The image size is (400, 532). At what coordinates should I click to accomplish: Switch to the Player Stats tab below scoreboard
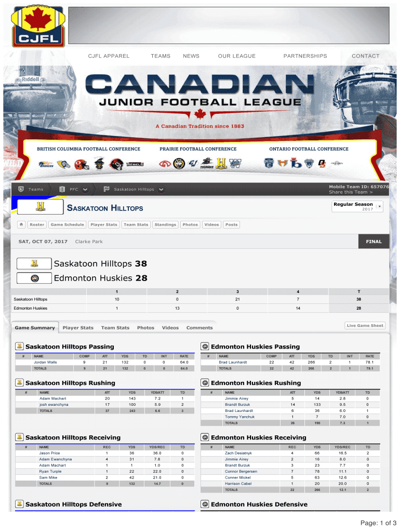point(78,328)
